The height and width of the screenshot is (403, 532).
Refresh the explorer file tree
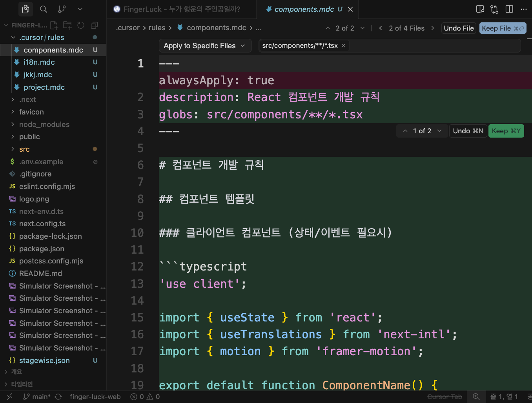click(81, 25)
